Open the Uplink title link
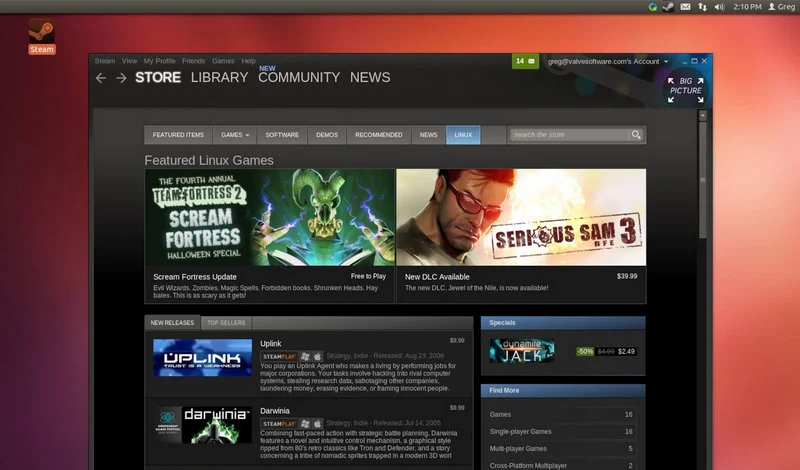 (x=270, y=343)
